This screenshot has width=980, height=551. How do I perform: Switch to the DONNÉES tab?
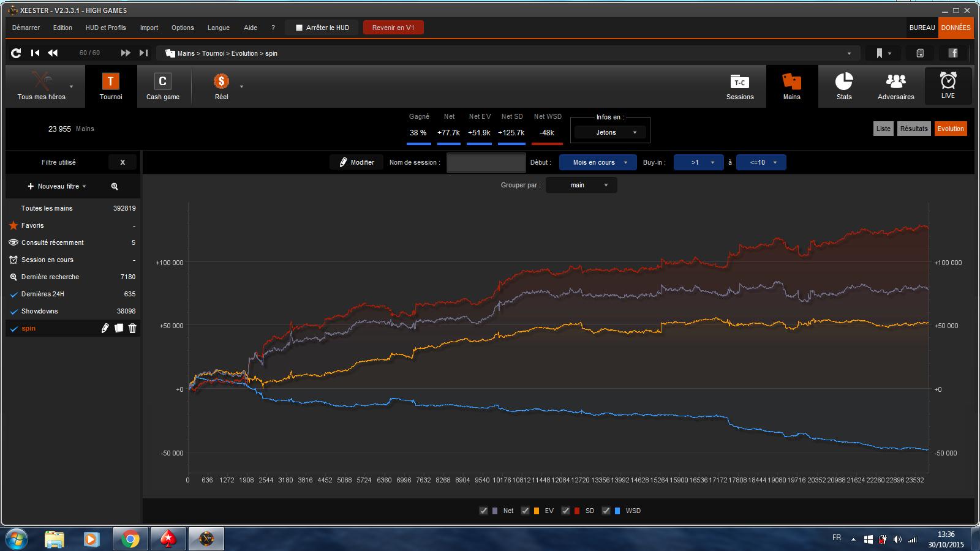point(956,28)
